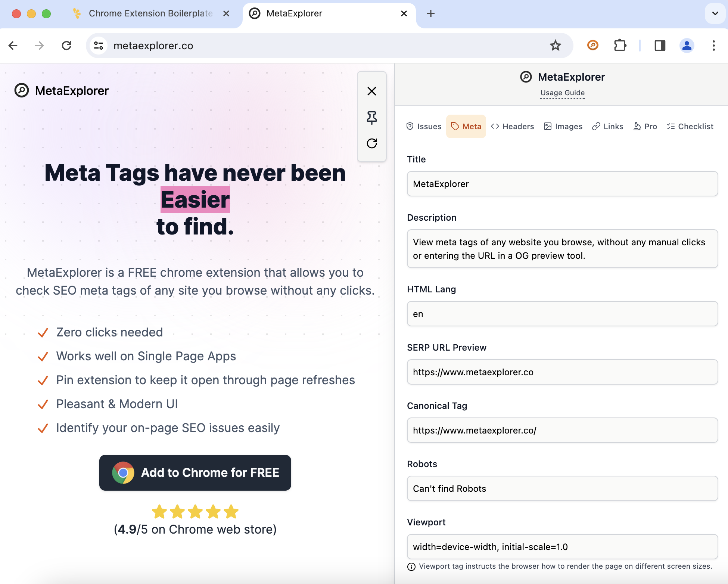This screenshot has width=728, height=584.
Task: Click the Canonical Tag field
Action: [x=562, y=430]
